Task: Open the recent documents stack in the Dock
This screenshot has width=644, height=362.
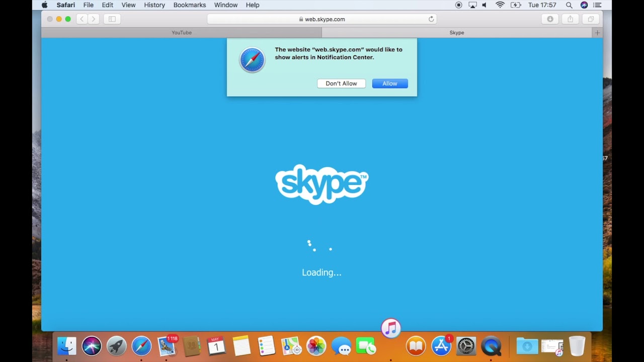Action: pyautogui.click(x=552, y=346)
